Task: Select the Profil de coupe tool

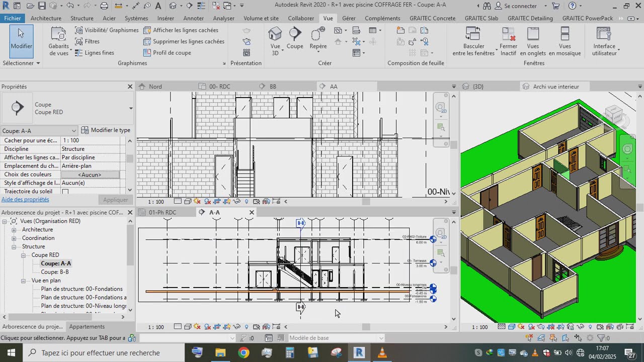Action: tap(167, 53)
